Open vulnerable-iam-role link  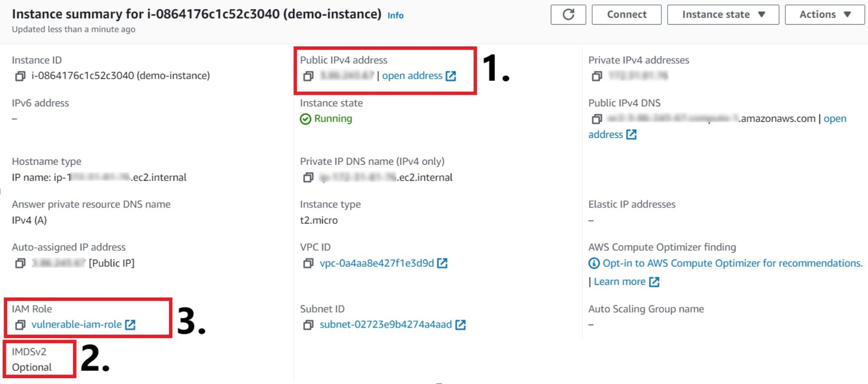(76, 324)
